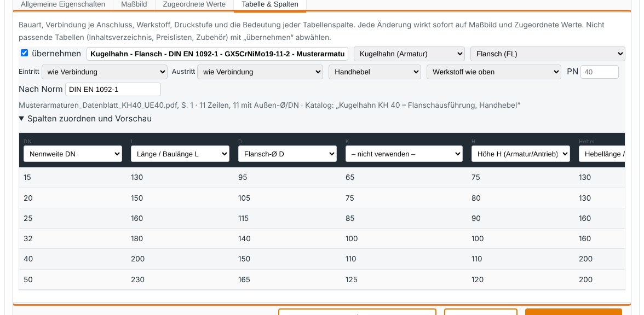Go to the Zugeordnete Werte tab
This screenshot has height=315, width=644.
point(194,4)
